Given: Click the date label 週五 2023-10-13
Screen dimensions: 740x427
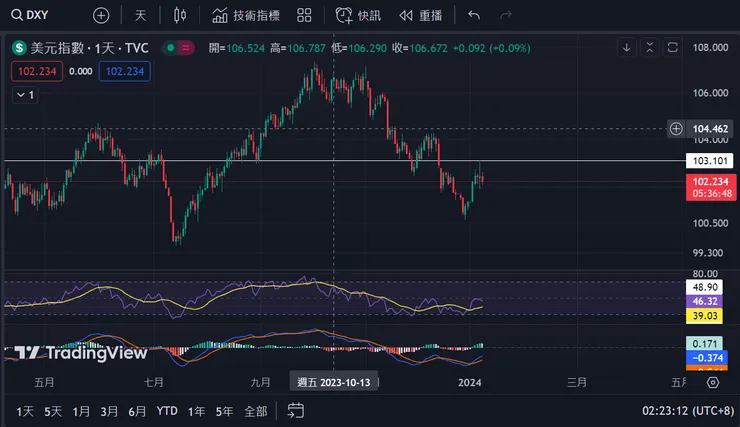Looking at the screenshot, I should [334, 382].
